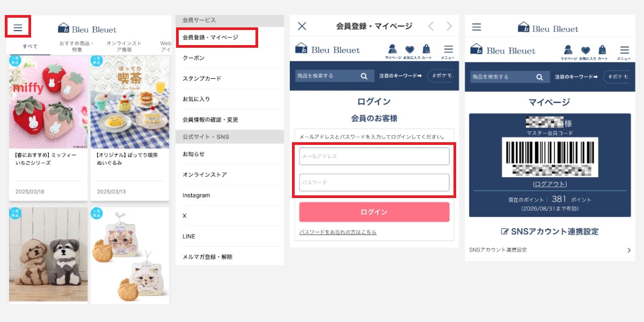Close the 会員登録・マイページ window with X
The height and width of the screenshot is (322, 644).
pyautogui.click(x=302, y=26)
